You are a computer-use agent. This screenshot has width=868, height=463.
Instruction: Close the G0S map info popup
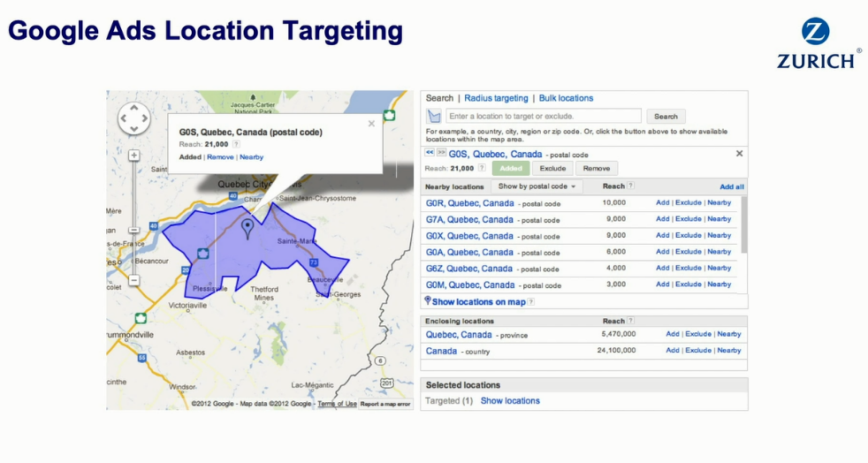click(371, 124)
